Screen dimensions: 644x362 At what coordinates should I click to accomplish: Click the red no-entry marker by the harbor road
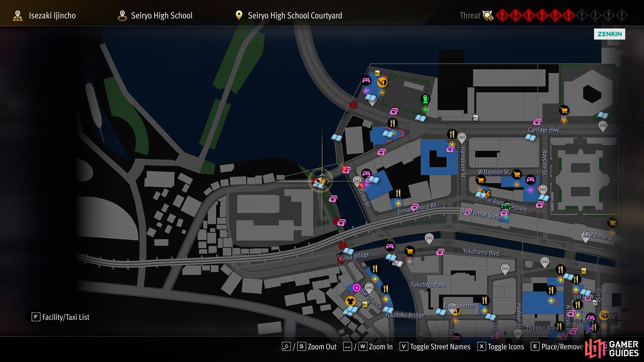point(353,105)
